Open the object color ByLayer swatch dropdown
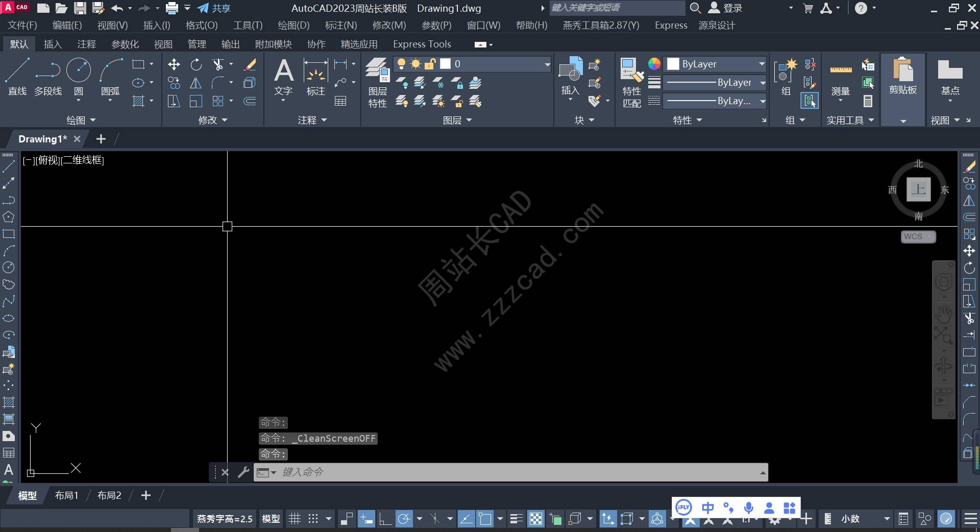 coord(715,64)
